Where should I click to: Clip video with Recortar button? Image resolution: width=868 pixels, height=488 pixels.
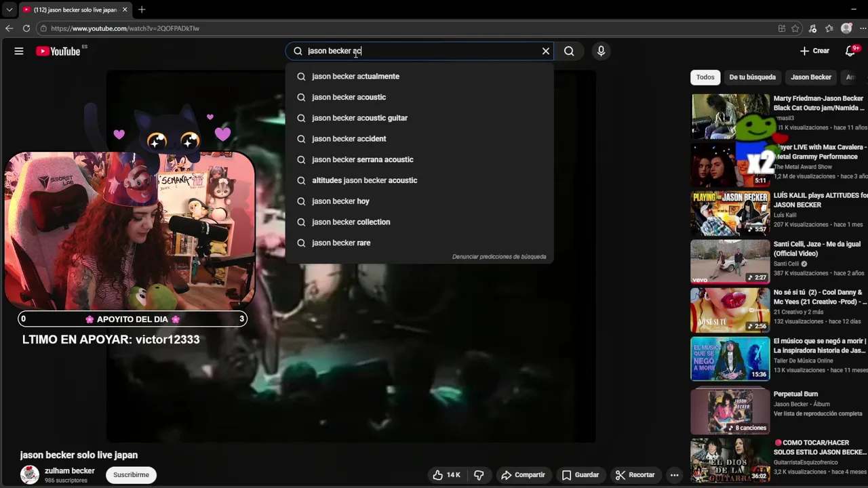point(635,475)
